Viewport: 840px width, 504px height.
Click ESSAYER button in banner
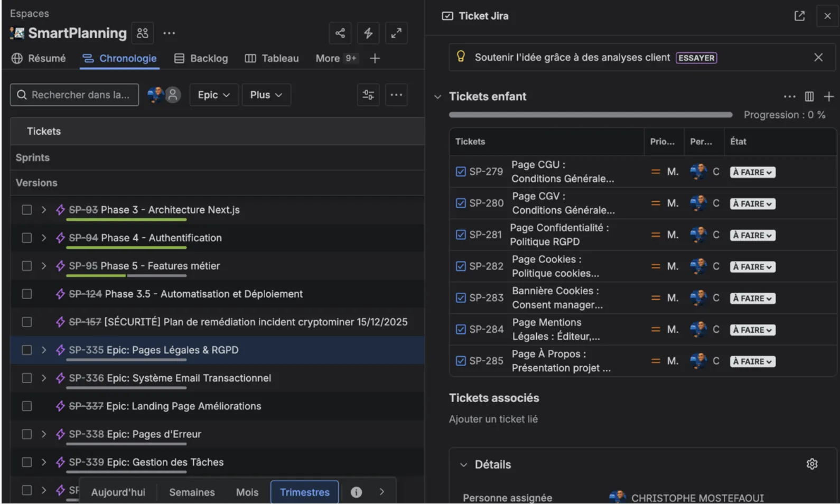(696, 58)
